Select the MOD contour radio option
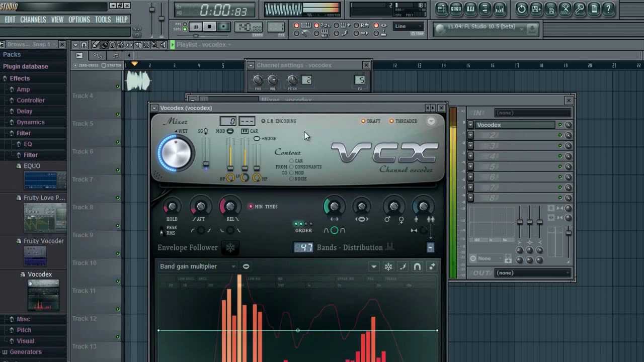Image resolution: width=644 pixels, height=362 pixels. point(291,173)
